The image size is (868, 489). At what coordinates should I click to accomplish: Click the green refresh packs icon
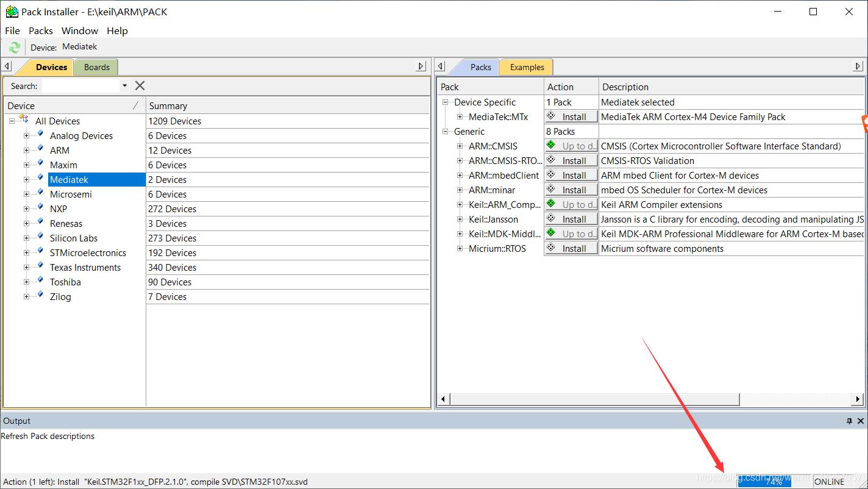click(x=14, y=47)
